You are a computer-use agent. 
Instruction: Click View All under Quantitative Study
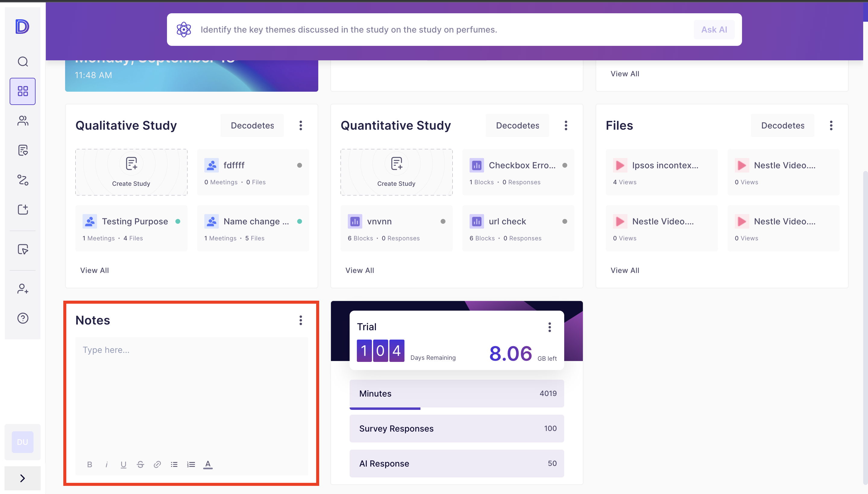(360, 271)
